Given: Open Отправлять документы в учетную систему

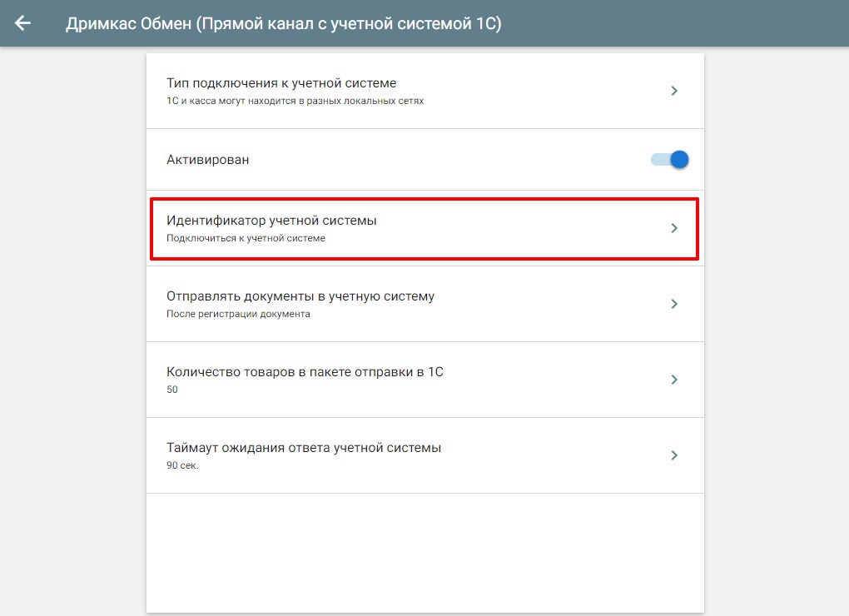Looking at the screenshot, I should click(x=300, y=296).
